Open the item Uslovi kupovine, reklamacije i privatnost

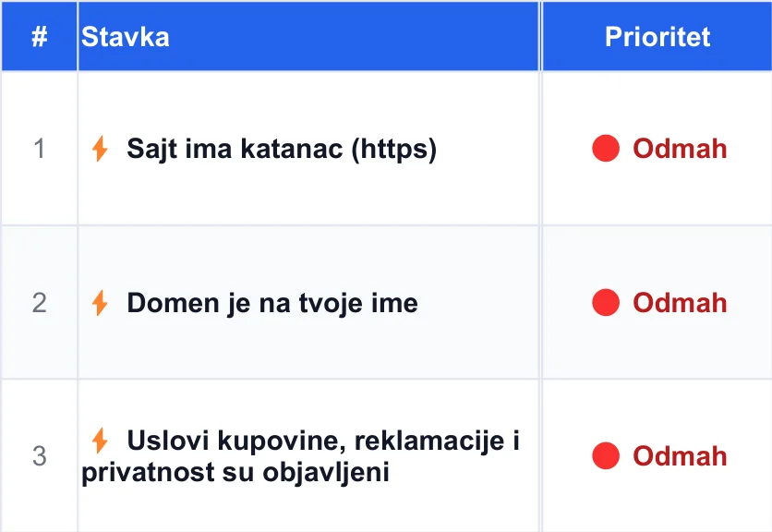click(x=300, y=456)
